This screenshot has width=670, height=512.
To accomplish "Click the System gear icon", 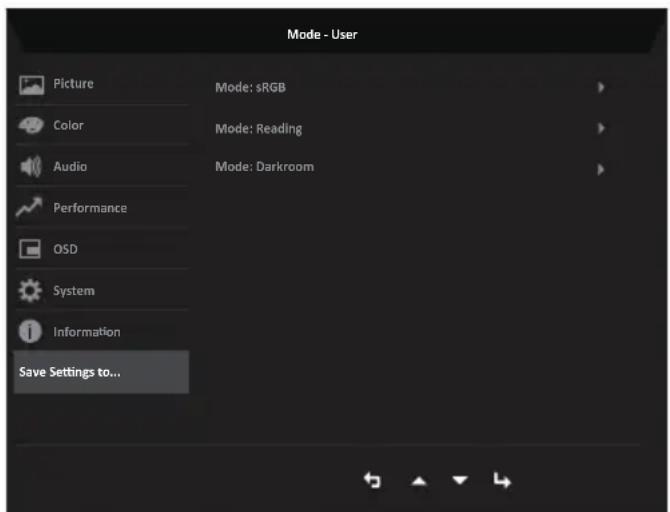I will click(x=30, y=291).
